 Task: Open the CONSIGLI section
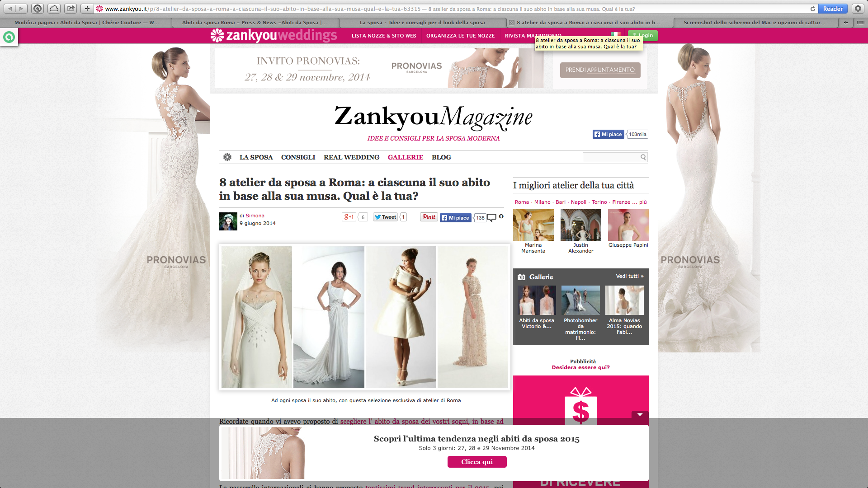[x=298, y=157]
